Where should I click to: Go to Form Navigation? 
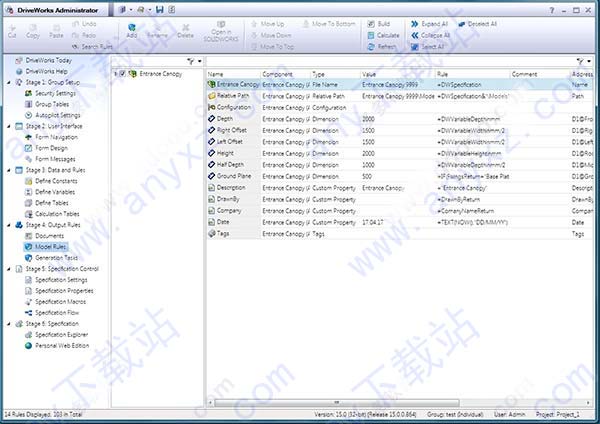point(51,137)
